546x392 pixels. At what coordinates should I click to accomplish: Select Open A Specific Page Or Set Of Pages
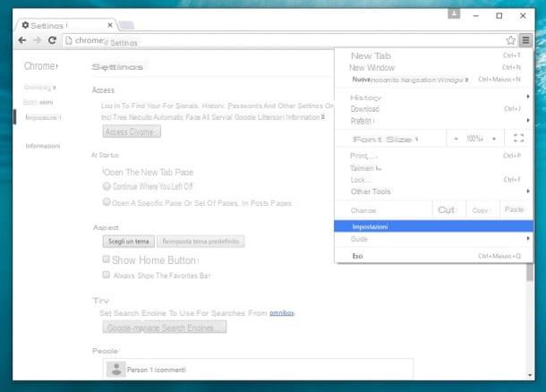(x=107, y=202)
